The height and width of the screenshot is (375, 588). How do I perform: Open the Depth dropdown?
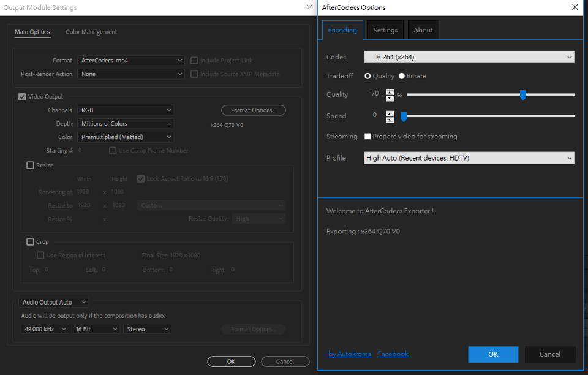[x=126, y=123]
